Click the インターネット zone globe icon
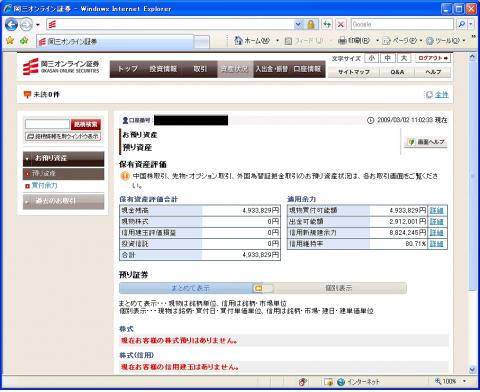 (341, 382)
